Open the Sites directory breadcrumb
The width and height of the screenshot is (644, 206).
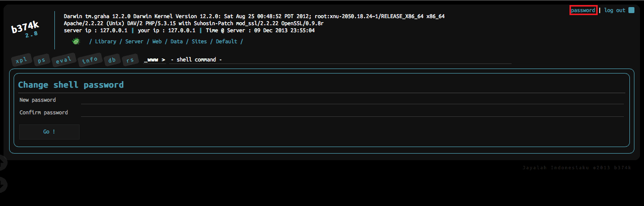[x=199, y=41]
